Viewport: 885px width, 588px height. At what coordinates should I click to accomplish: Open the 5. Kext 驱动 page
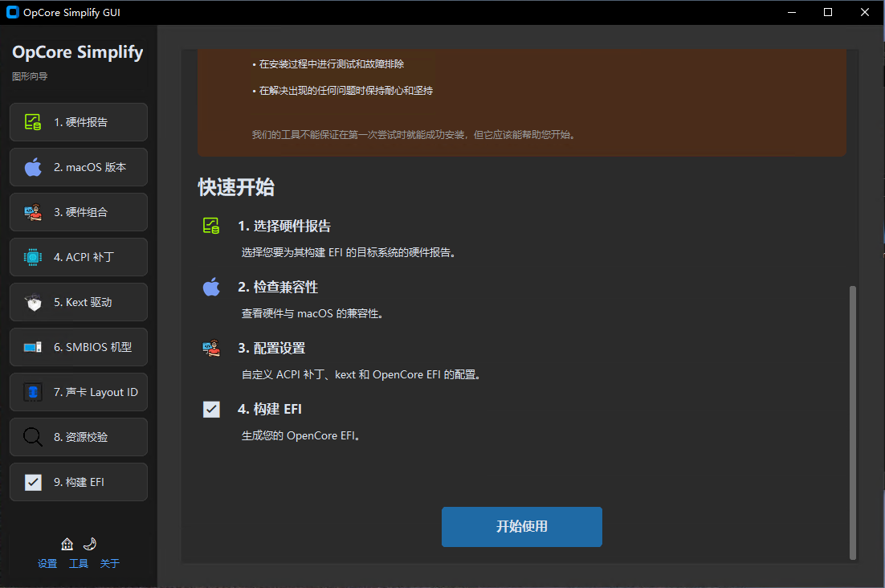(x=79, y=302)
